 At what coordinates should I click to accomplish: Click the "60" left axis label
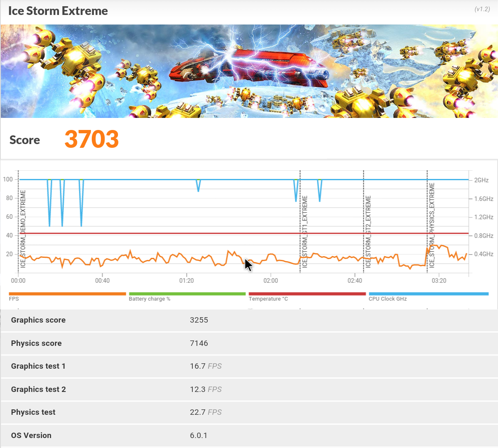pyautogui.click(x=10, y=217)
